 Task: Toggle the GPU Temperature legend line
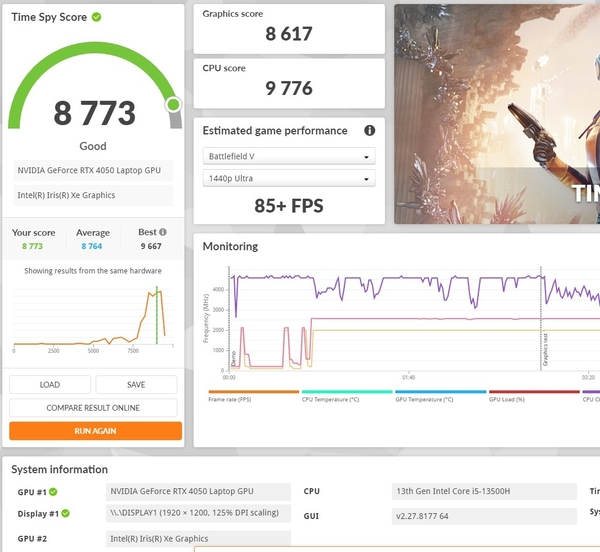440,396
